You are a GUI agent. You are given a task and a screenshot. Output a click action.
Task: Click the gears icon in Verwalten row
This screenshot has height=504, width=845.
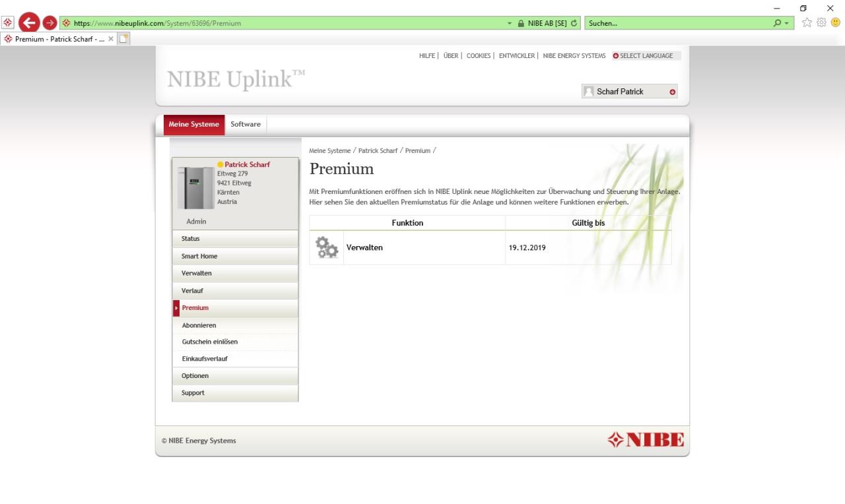point(327,248)
